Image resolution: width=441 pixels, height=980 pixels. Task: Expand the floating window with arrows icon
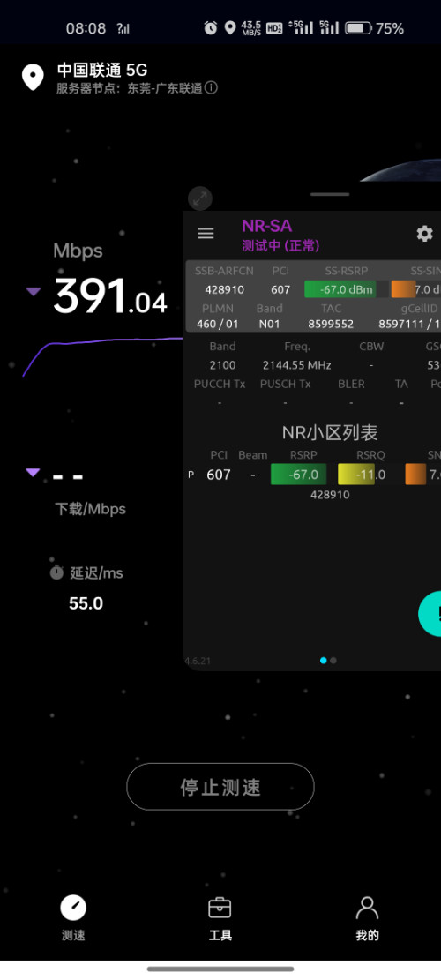[x=200, y=199]
